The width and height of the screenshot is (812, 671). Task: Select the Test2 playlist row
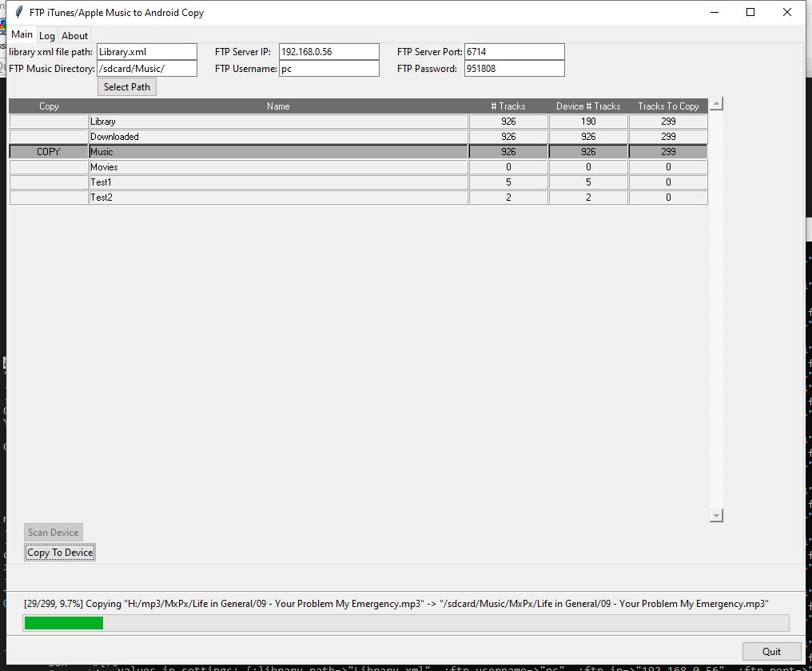(x=280, y=197)
